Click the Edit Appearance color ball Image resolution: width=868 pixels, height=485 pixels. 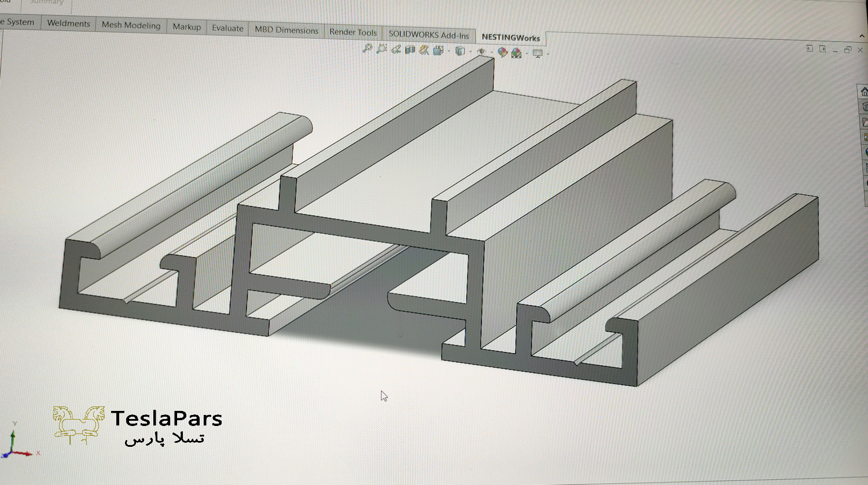tap(502, 53)
